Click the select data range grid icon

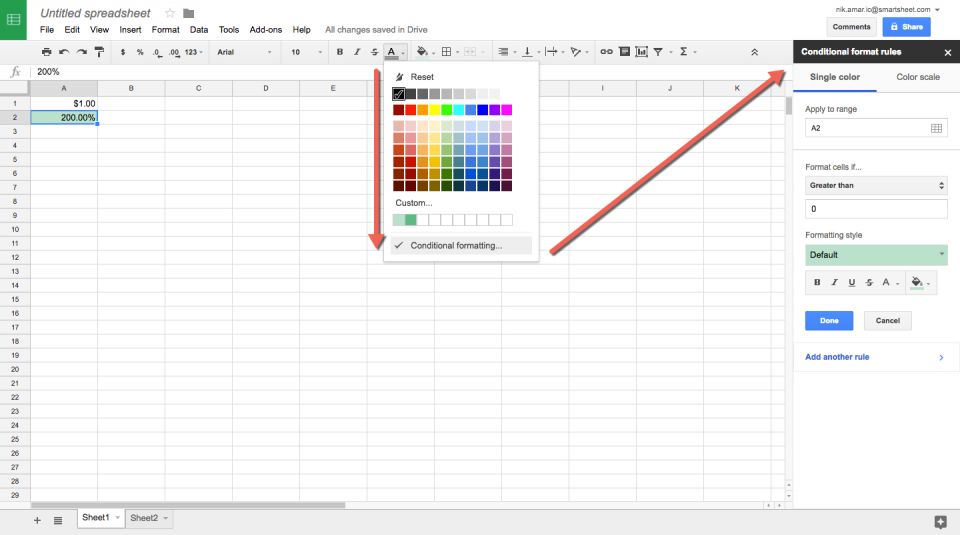pos(936,128)
